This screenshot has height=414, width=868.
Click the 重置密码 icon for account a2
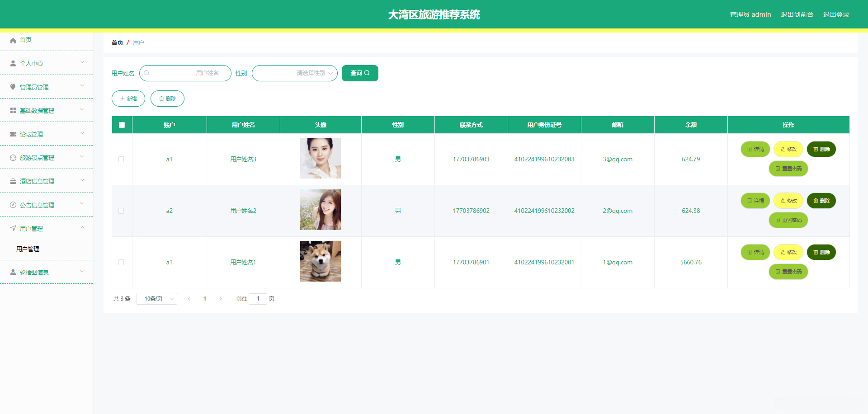tap(778, 220)
